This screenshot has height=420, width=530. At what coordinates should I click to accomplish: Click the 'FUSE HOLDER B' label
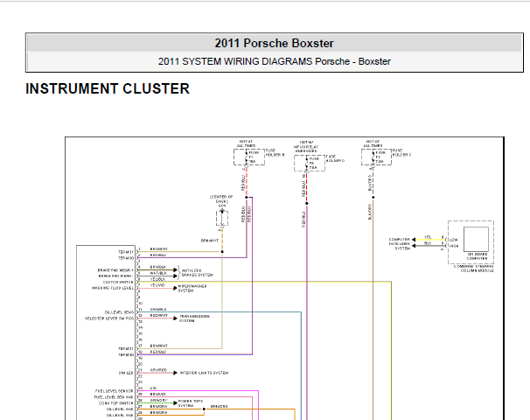[275, 152]
